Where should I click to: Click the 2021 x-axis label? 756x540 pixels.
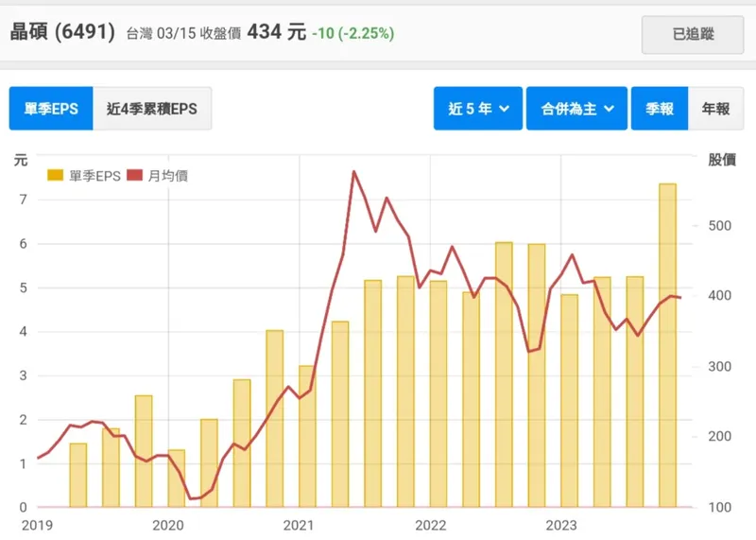(299, 525)
